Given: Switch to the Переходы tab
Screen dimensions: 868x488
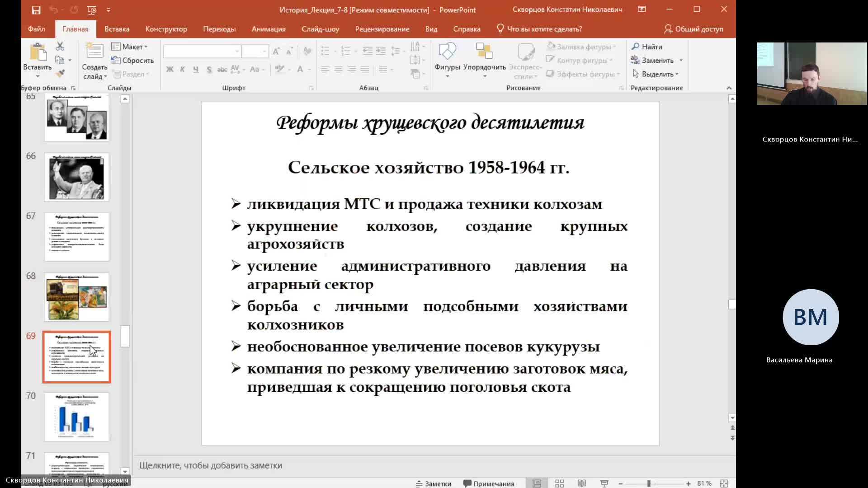Looking at the screenshot, I should (x=219, y=29).
